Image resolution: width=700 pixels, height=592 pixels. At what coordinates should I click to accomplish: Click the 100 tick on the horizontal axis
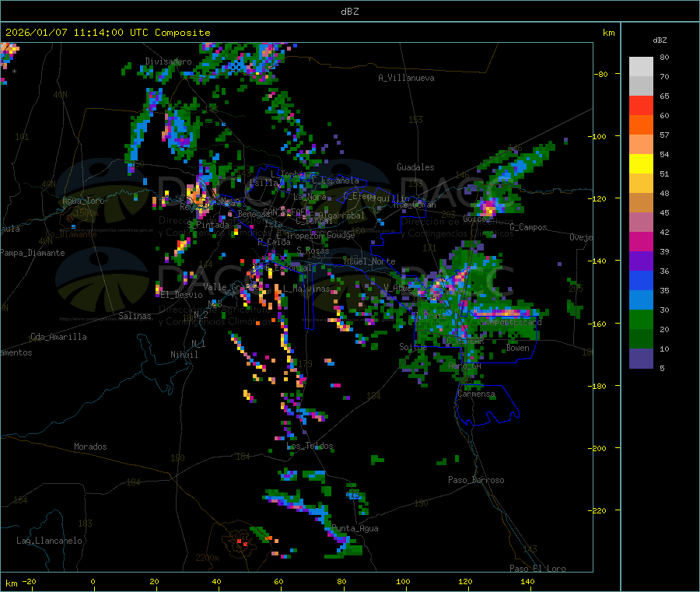click(404, 581)
